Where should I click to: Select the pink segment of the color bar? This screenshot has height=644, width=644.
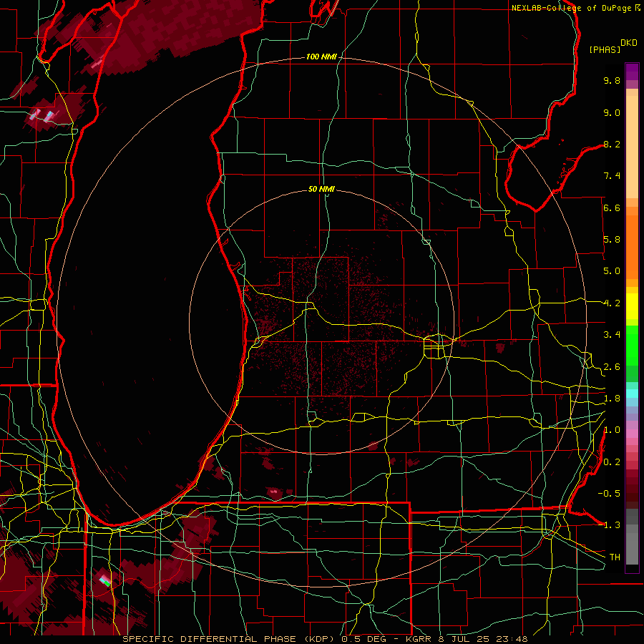pos(632,434)
